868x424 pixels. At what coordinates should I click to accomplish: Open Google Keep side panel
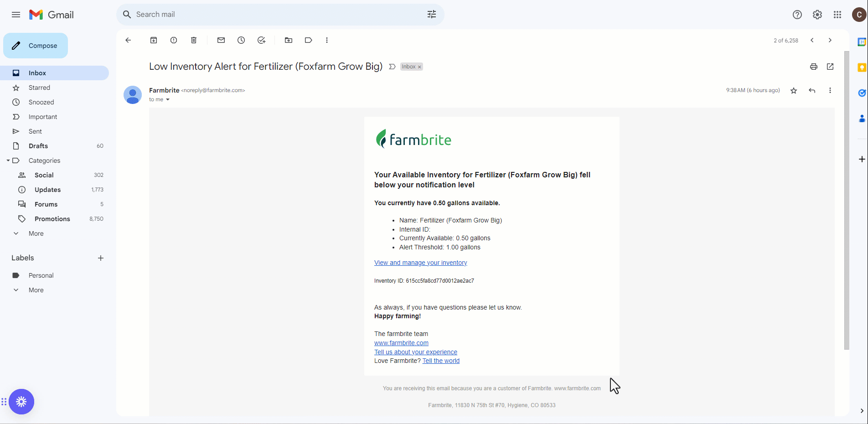pyautogui.click(x=862, y=67)
